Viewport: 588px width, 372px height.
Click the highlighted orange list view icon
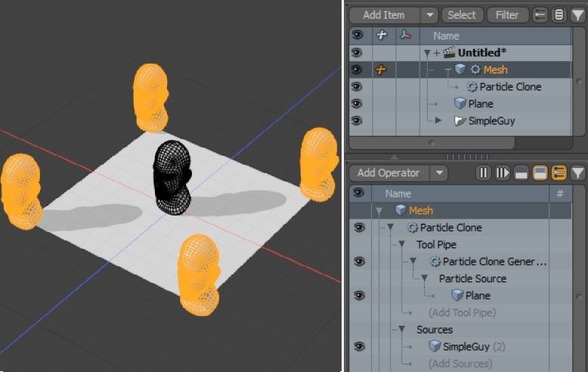pyautogui.click(x=559, y=173)
